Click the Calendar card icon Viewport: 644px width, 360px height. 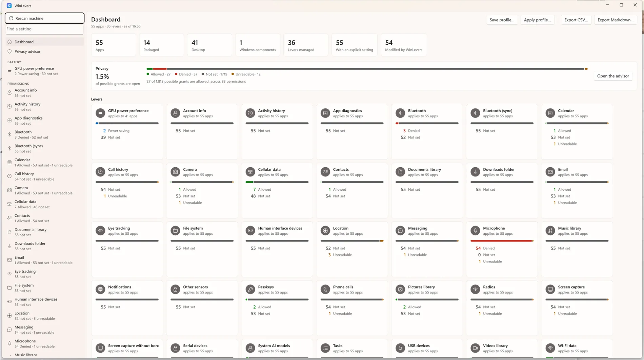pos(550,113)
